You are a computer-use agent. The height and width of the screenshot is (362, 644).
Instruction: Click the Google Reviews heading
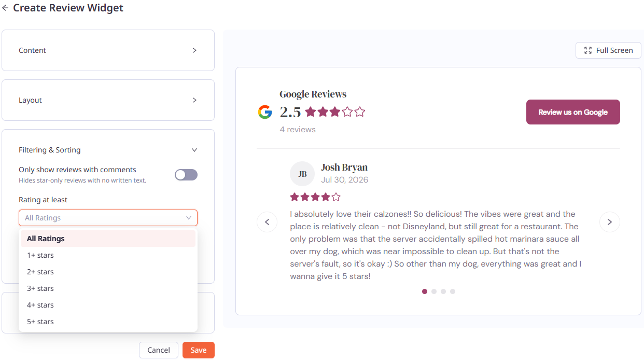click(313, 94)
